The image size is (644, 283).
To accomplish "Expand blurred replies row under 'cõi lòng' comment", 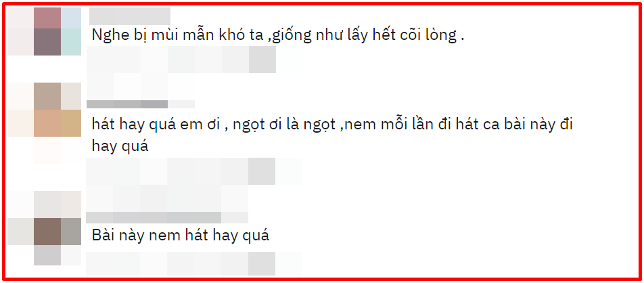I will click(x=127, y=87).
